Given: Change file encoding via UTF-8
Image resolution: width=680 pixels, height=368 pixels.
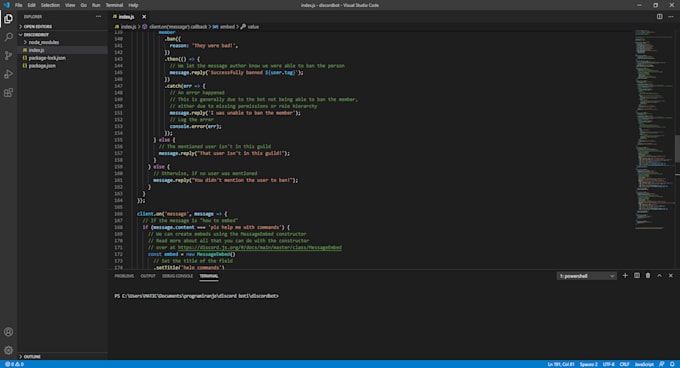Looking at the screenshot, I should pos(608,364).
